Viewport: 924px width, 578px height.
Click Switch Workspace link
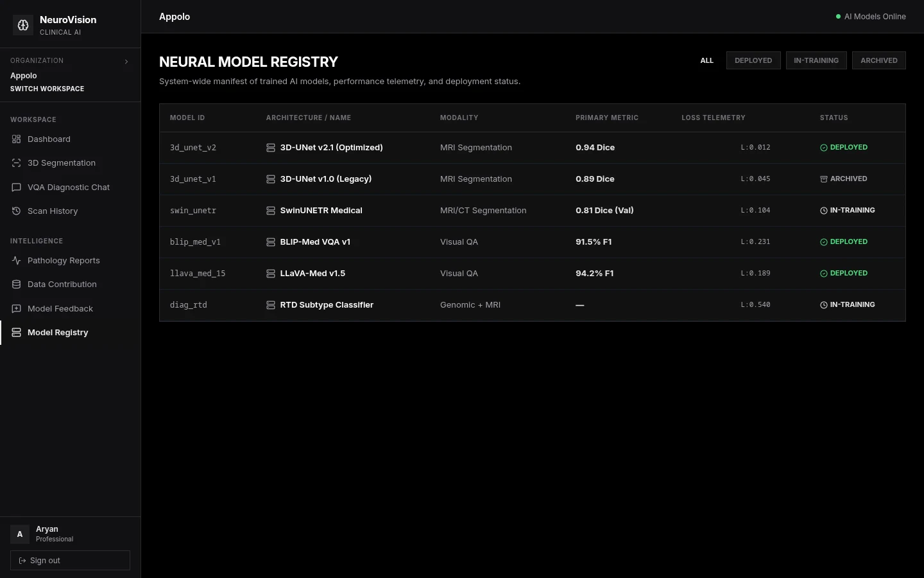click(47, 89)
